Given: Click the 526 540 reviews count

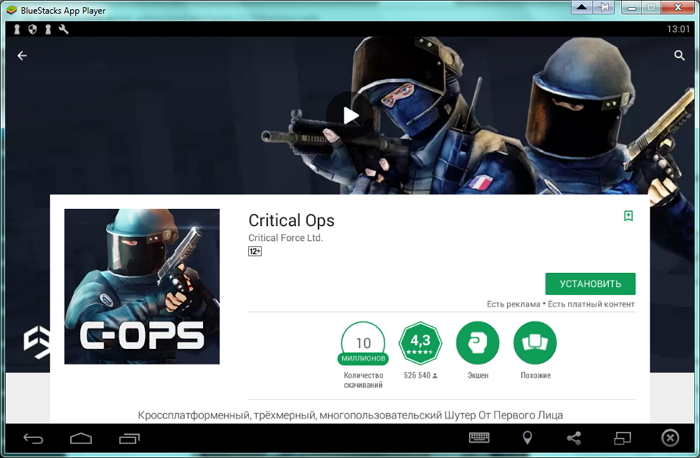Looking at the screenshot, I should pyautogui.click(x=420, y=375).
